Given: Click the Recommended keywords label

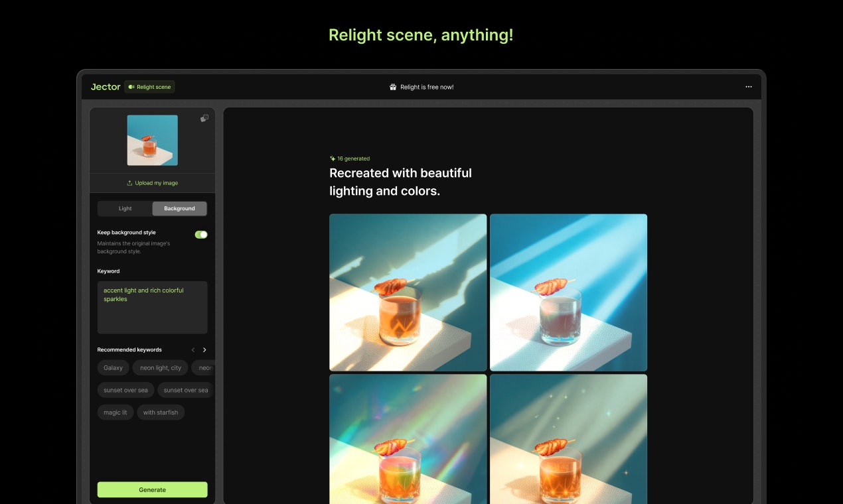Looking at the screenshot, I should tap(129, 349).
